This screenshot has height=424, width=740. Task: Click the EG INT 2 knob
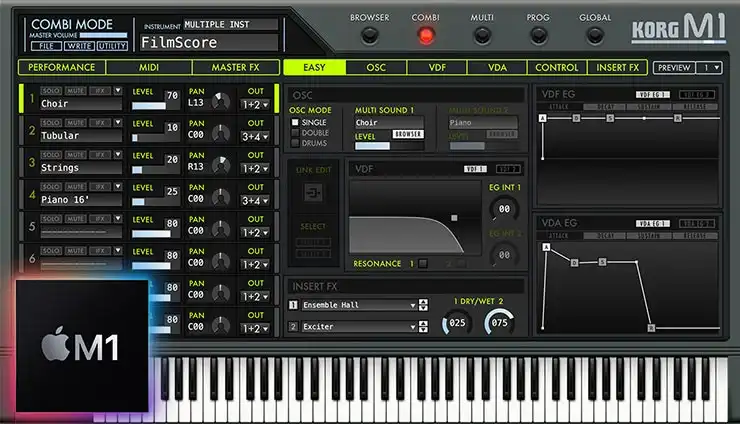504,254
